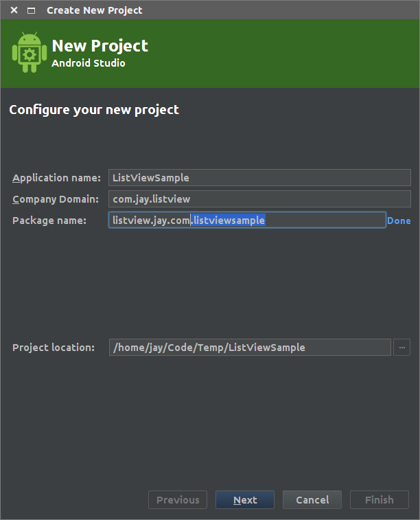Screen dimensions: 420x520
Task: Click into the Company Domain field
Action: [x=259, y=199]
